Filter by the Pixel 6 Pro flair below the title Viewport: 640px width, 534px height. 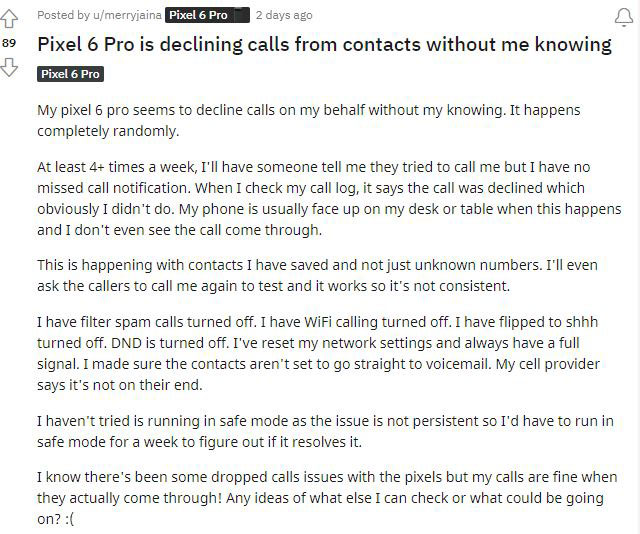click(70, 74)
